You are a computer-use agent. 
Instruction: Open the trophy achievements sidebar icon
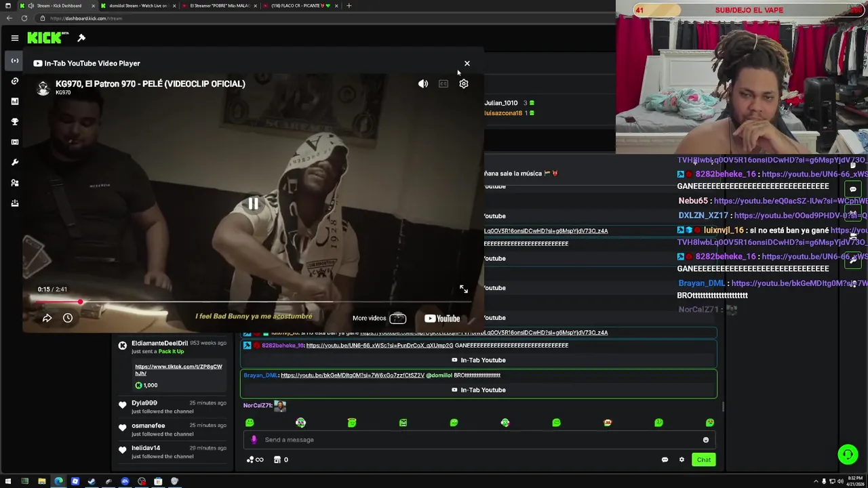14,121
